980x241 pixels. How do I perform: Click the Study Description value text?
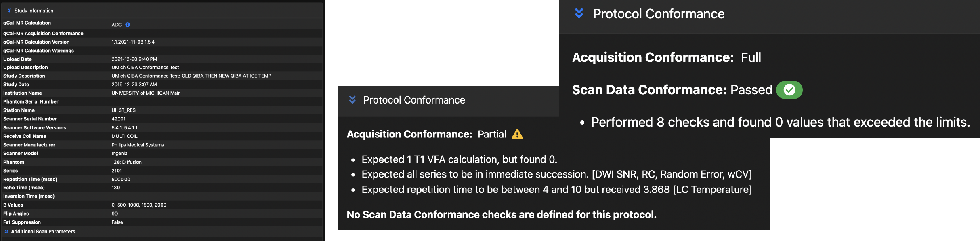click(191, 76)
